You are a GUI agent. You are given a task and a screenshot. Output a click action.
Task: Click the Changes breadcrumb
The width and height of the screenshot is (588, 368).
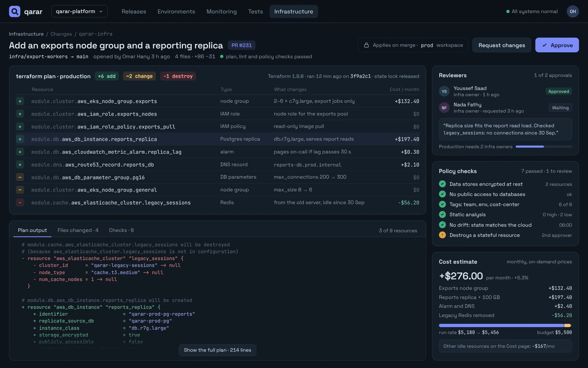click(x=61, y=34)
